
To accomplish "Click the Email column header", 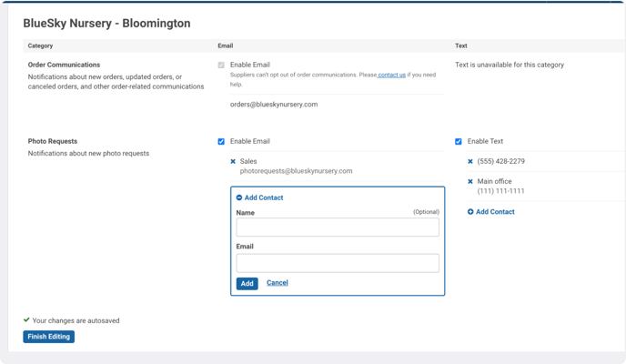I will pyautogui.click(x=226, y=45).
